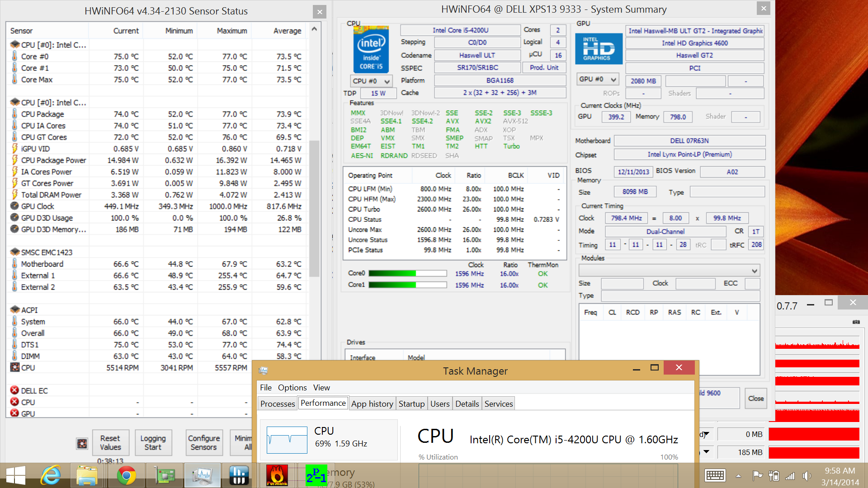Select the App history tab
This screenshot has width=868, height=488.
click(372, 404)
